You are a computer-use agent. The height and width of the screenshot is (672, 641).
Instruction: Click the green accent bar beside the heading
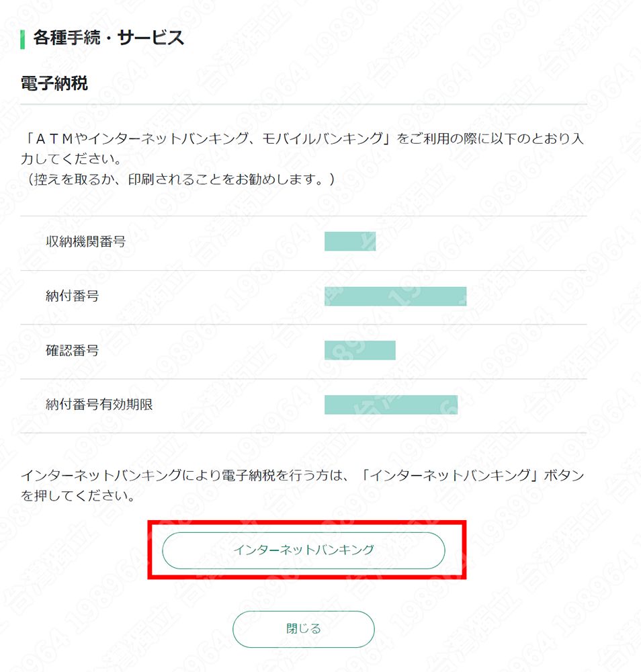23,39
